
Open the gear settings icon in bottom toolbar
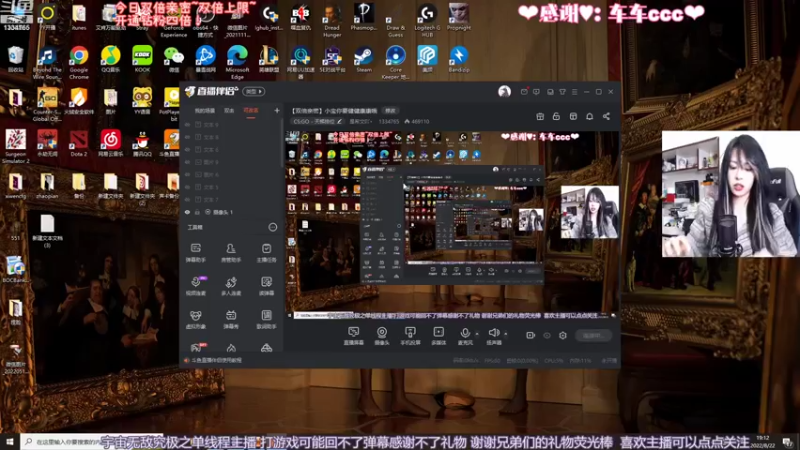[563, 335]
